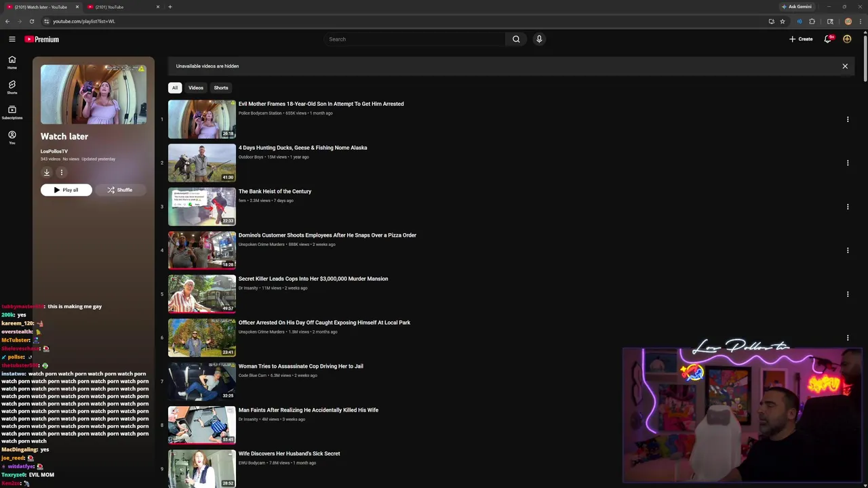
Task: Open Subscriptions from the sidebar
Action: click(12, 113)
